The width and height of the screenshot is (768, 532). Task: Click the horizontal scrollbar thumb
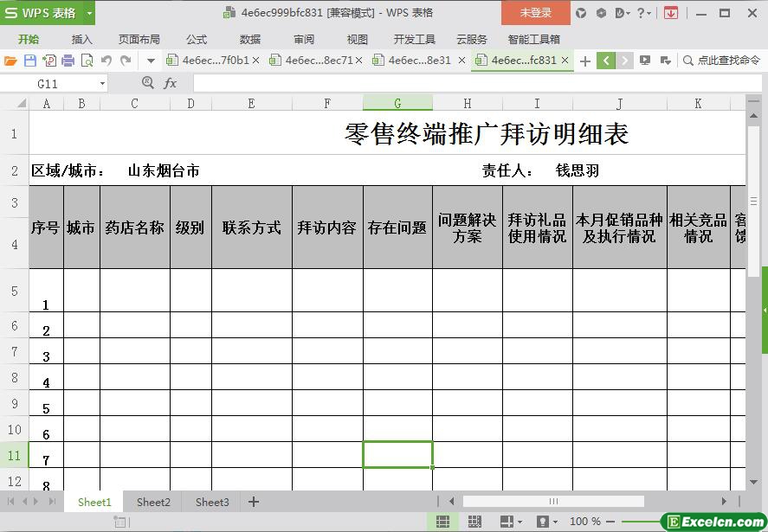pos(553,501)
